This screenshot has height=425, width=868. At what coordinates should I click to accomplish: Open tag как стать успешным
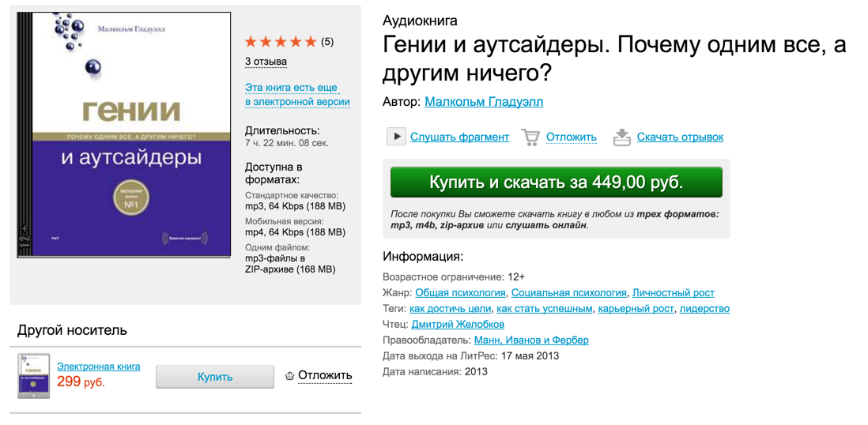point(545,308)
